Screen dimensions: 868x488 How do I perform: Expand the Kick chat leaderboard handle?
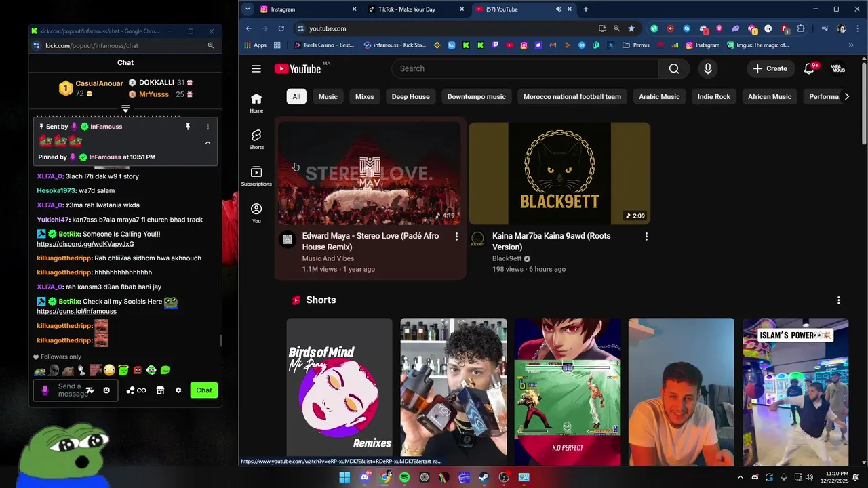click(x=125, y=108)
